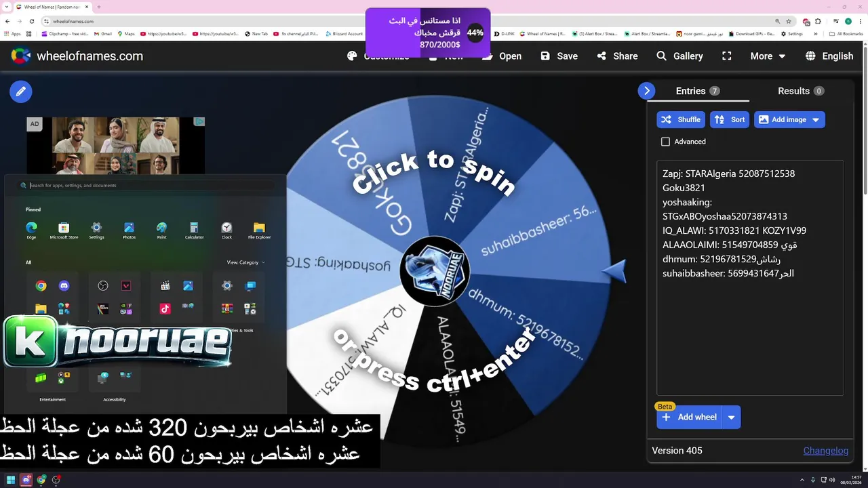Open the Gallery search
The height and width of the screenshot is (488, 868).
pyautogui.click(x=679, y=56)
